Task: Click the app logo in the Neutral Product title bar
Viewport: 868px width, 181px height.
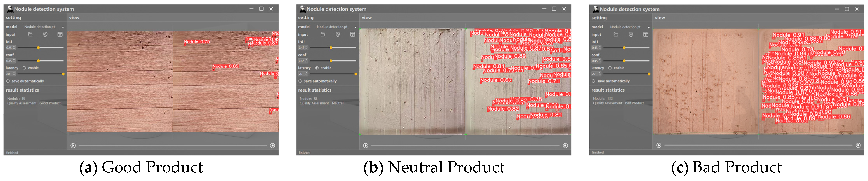Action: 303,9
